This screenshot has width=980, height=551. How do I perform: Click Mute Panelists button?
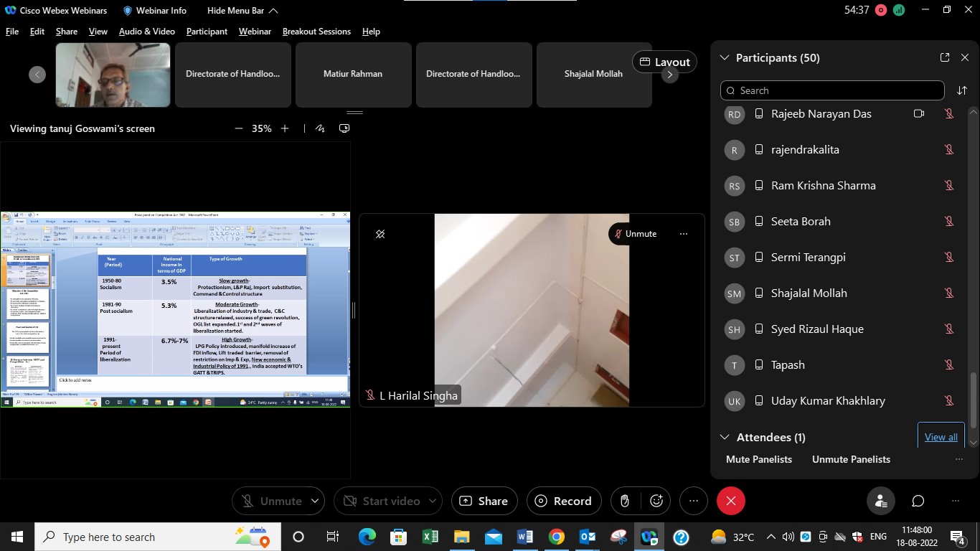coord(759,459)
